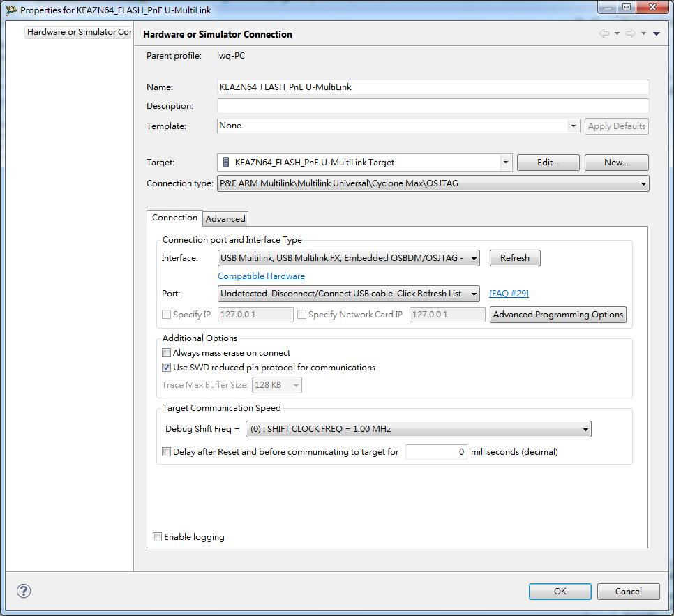Click the Properties window title icon
Image resolution: width=674 pixels, height=616 pixels.
click(11, 10)
